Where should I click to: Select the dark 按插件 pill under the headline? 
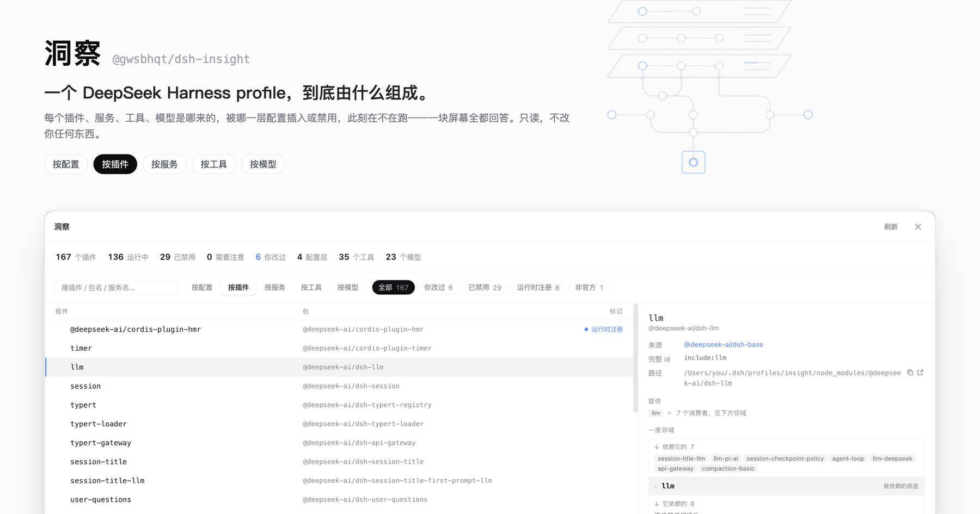click(115, 164)
